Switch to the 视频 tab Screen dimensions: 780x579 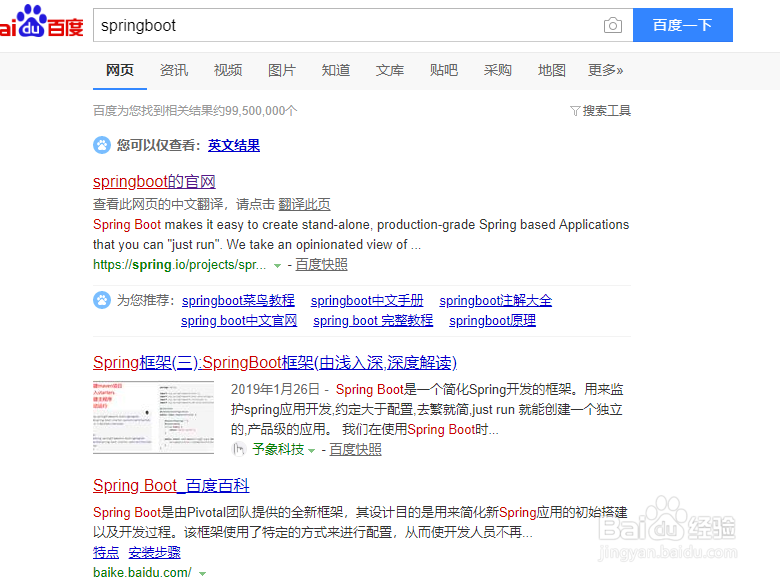coord(228,70)
